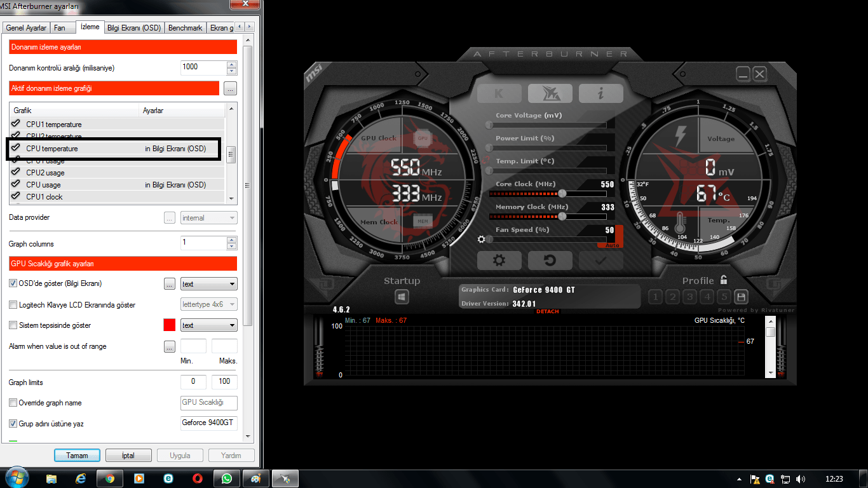Increase Graph columns with up arrow

232,240
